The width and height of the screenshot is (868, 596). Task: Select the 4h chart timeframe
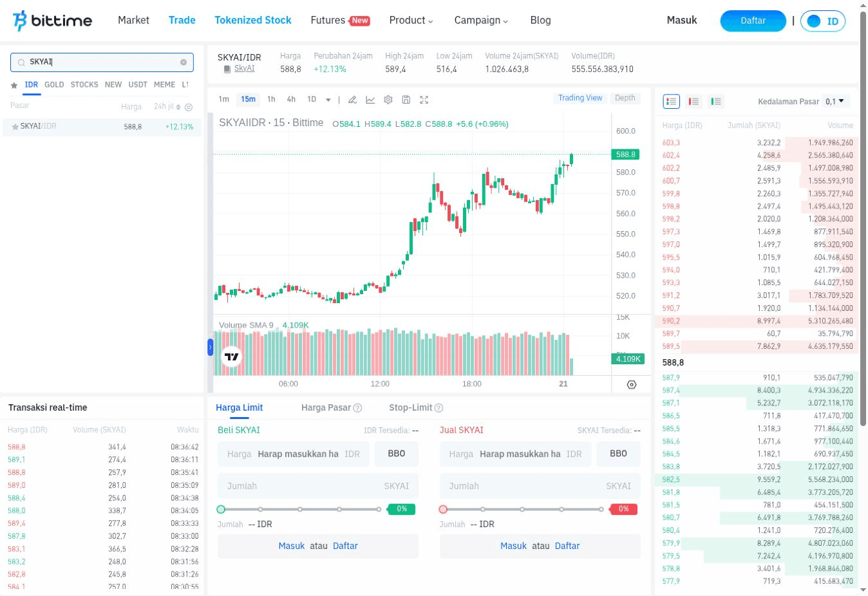[291, 99]
